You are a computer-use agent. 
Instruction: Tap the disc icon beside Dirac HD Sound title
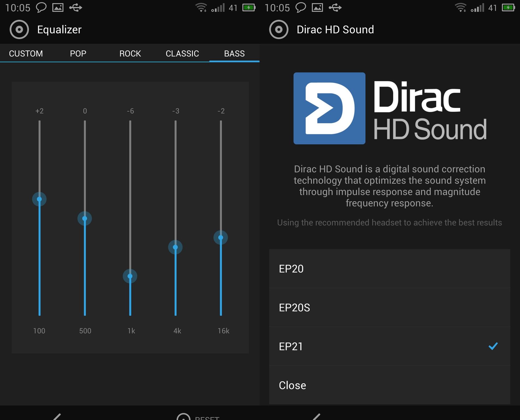pyautogui.click(x=279, y=29)
